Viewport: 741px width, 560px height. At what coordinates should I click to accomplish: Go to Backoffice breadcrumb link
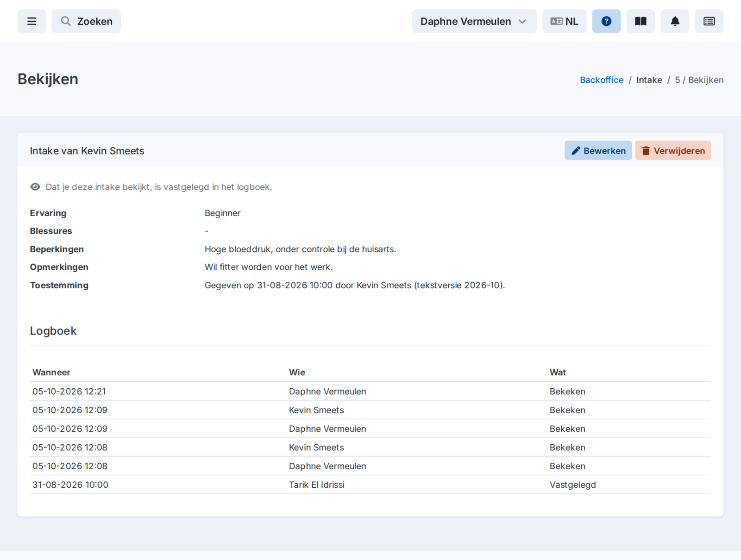coord(602,80)
